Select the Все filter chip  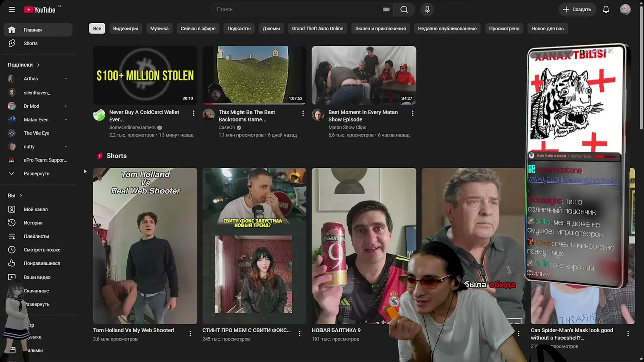pos(97,29)
